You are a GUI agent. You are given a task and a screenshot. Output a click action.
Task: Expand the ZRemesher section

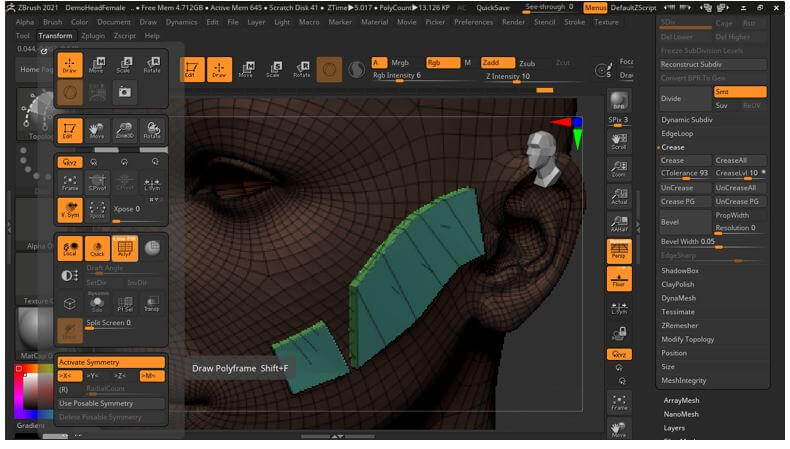pyautogui.click(x=680, y=326)
